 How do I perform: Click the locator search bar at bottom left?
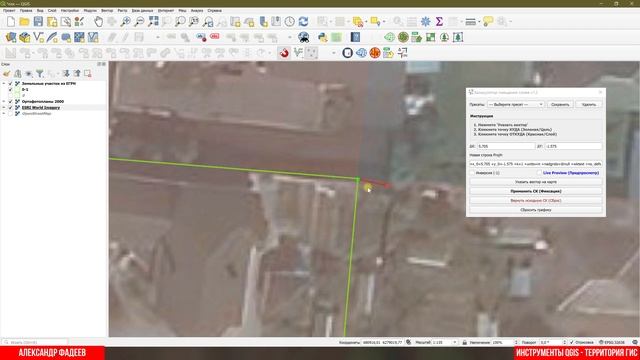click(35, 342)
